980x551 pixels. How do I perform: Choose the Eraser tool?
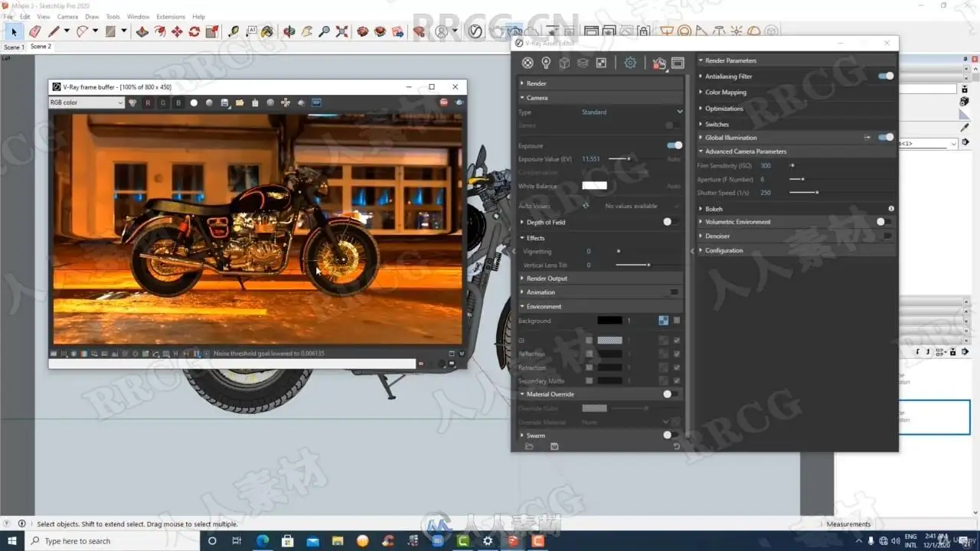pos(34,31)
